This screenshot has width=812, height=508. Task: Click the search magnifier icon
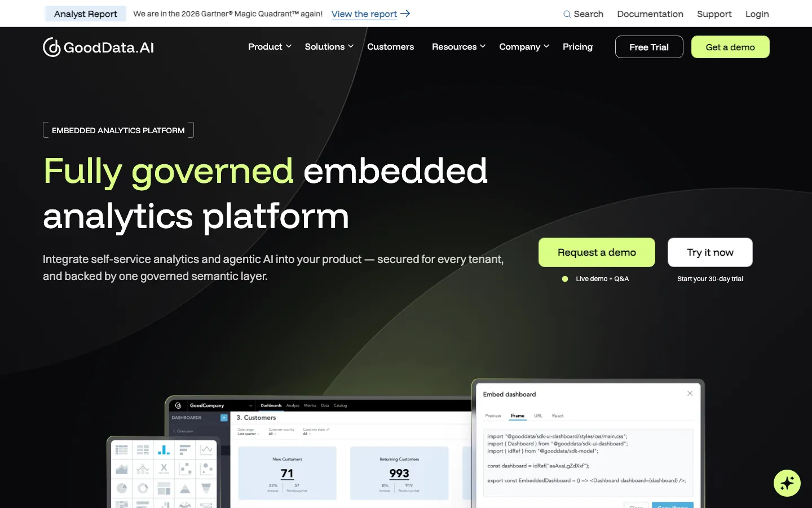click(x=567, y=14)
